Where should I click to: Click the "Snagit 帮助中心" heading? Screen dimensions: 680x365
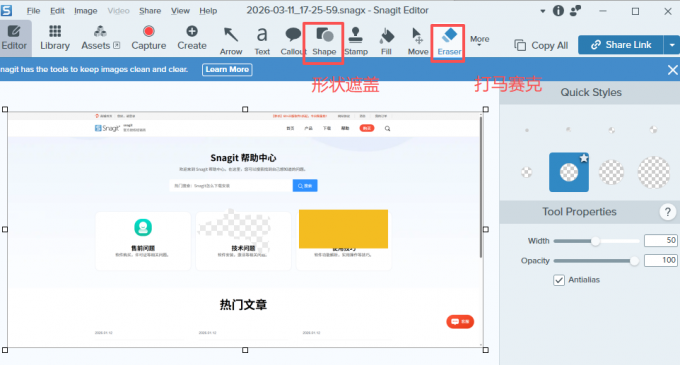[243, 158]
